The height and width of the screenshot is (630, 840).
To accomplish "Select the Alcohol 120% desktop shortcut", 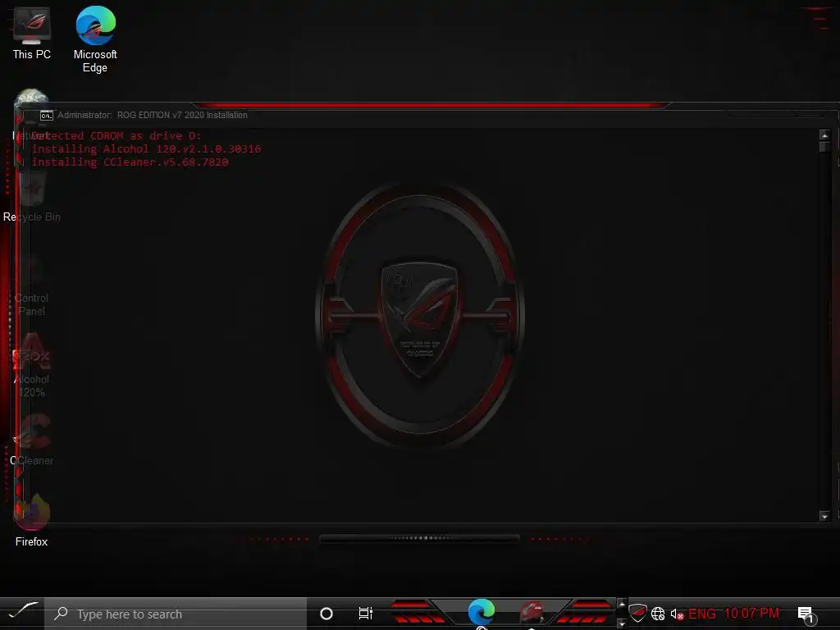I will click(32, 365).
